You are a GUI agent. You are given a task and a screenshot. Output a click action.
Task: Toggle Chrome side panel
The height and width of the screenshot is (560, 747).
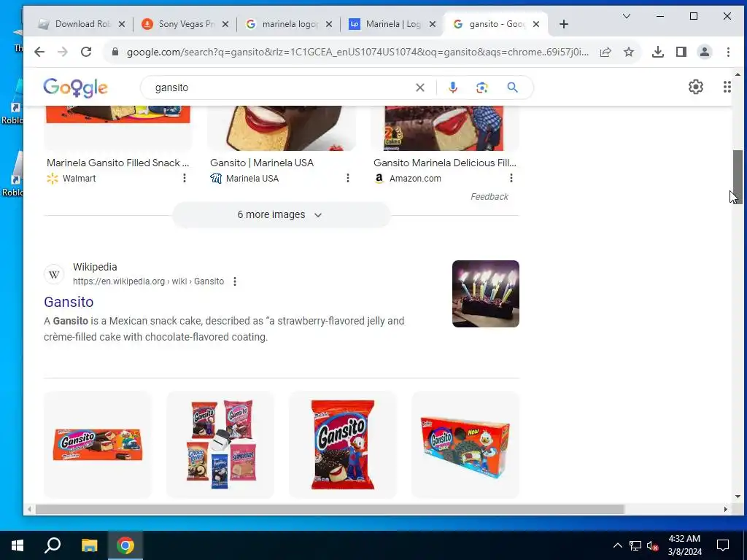click(681, 52)
